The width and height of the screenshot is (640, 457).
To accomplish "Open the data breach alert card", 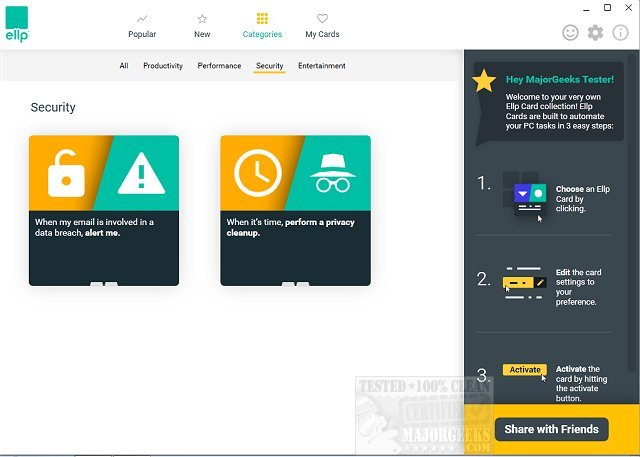I will [x=104, y=211].
